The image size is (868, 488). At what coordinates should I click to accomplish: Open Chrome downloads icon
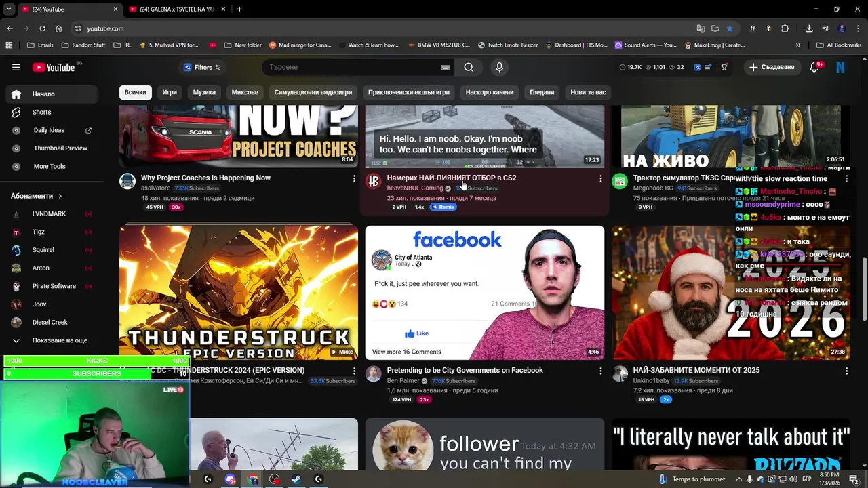pyautogui.click(x=809, y=28)
